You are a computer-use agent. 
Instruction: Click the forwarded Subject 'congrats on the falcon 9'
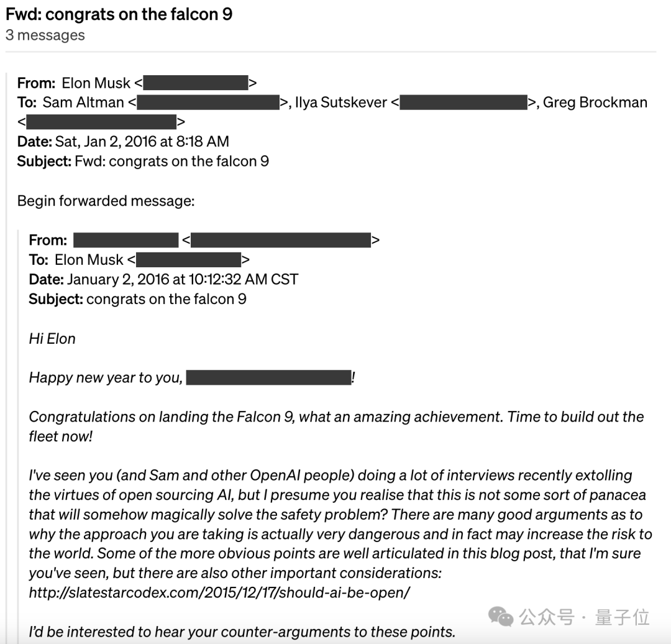[x=167, y=299]
